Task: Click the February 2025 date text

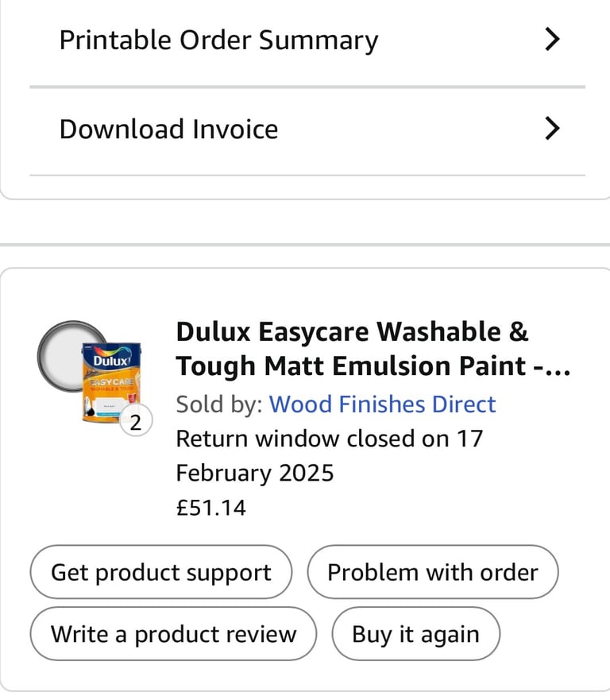Action: (254, 473)
